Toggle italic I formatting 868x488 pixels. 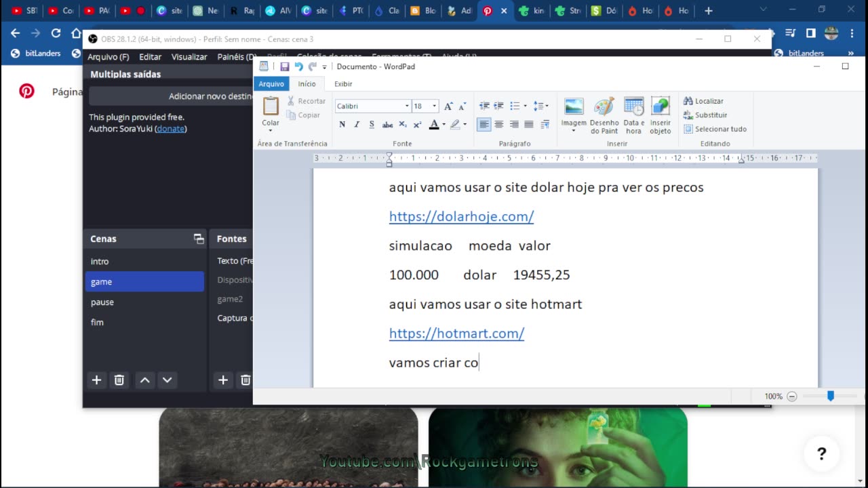coord(357,125)
